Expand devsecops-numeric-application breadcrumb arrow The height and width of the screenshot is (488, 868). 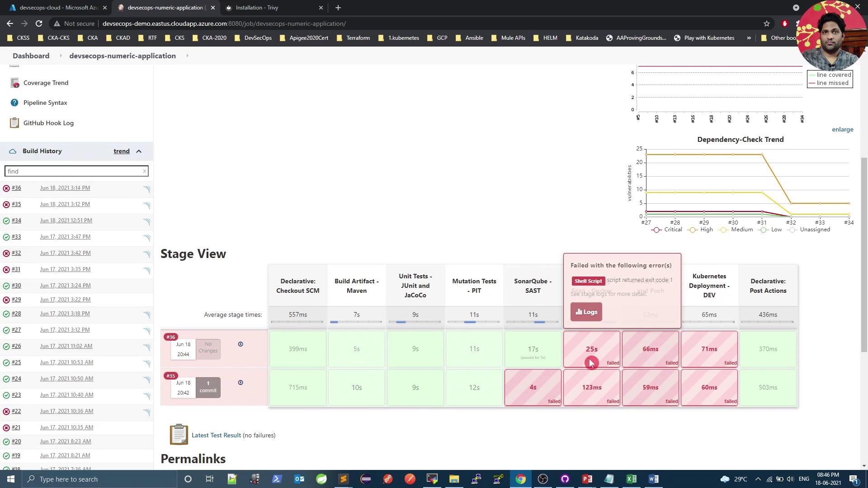click(187, 56)
